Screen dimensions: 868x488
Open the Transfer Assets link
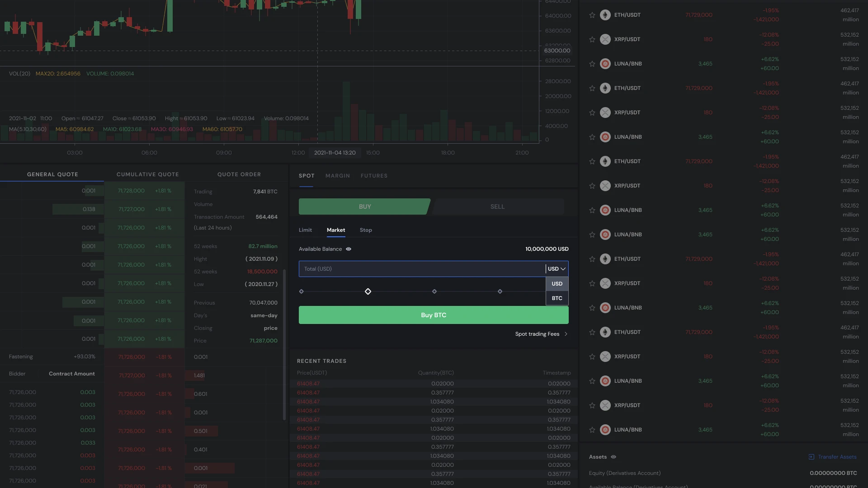[x=837, y=457]
